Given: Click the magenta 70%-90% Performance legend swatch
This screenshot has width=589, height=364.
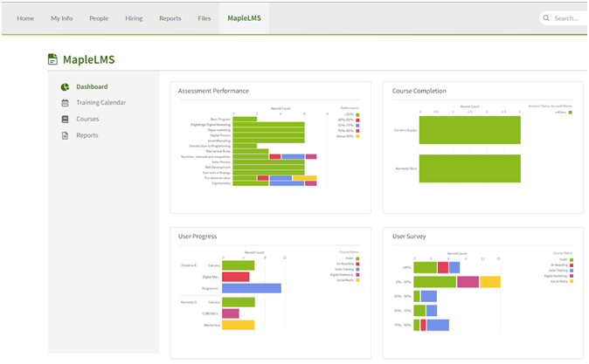Looking at the screenshot, I should (x=357, y=131).
